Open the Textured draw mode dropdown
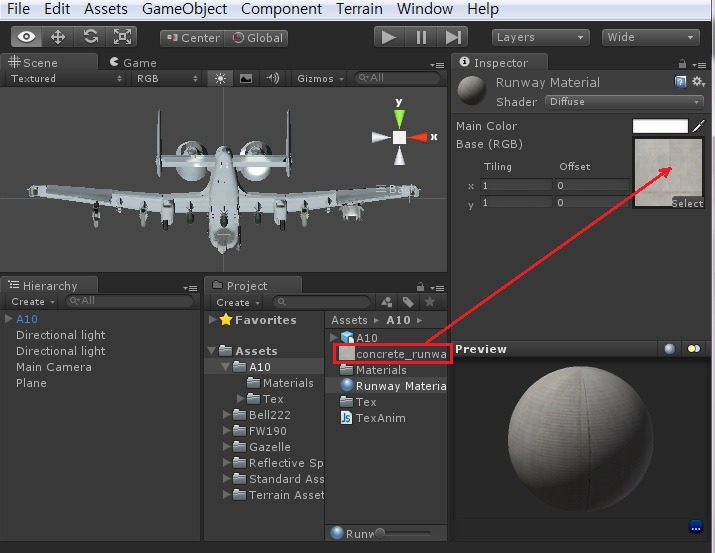715x553 pixels. [x=66, y=78]
